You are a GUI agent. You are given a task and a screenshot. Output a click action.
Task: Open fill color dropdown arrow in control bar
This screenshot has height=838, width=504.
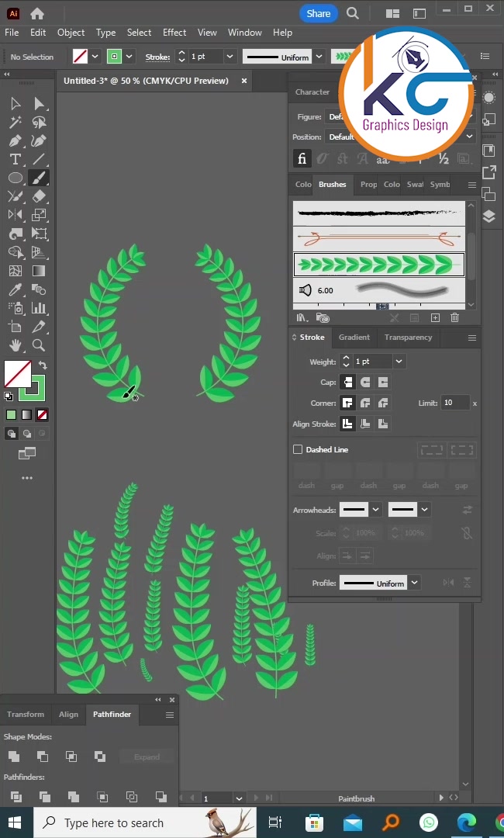95,57
